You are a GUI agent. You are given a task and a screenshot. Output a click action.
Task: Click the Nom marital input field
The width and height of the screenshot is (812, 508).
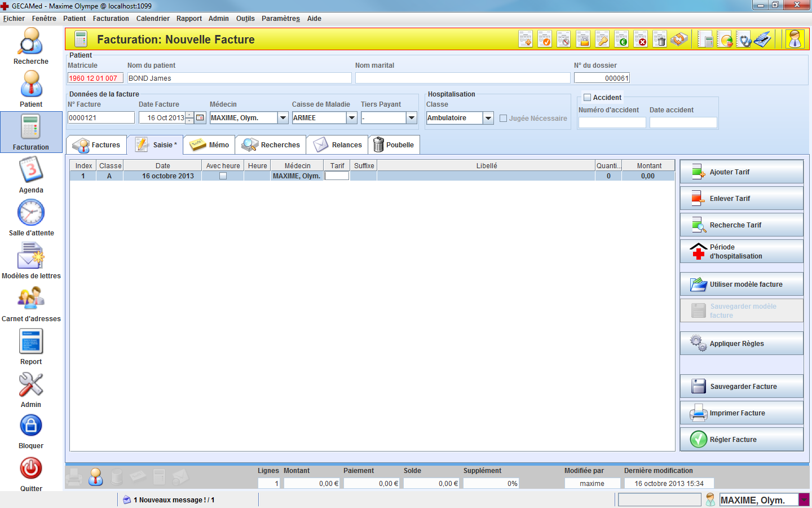462,78
